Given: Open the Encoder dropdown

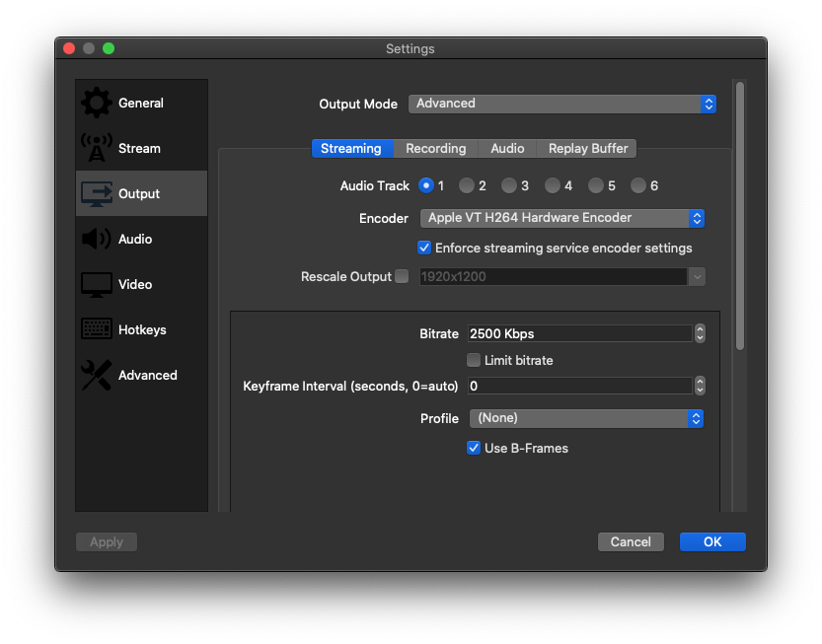Looking at the screenshot, I should tap(562, 218).
